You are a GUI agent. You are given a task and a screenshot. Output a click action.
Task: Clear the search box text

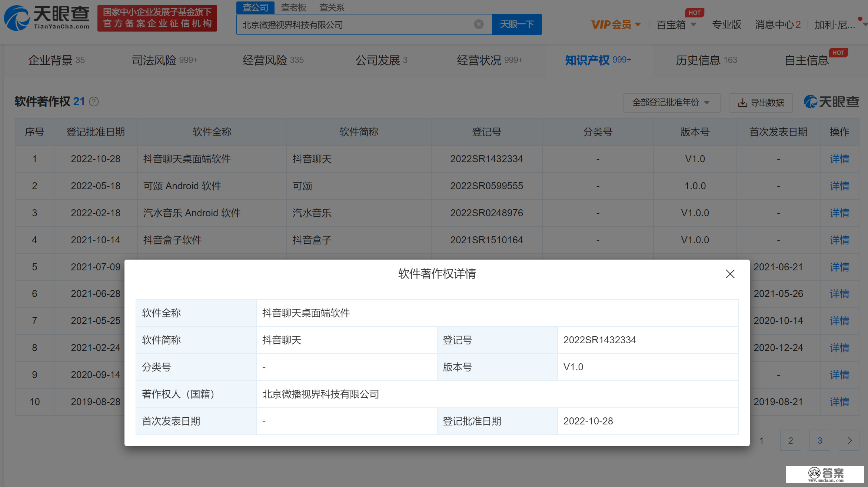pyautogui.click(x=479, y=24)
